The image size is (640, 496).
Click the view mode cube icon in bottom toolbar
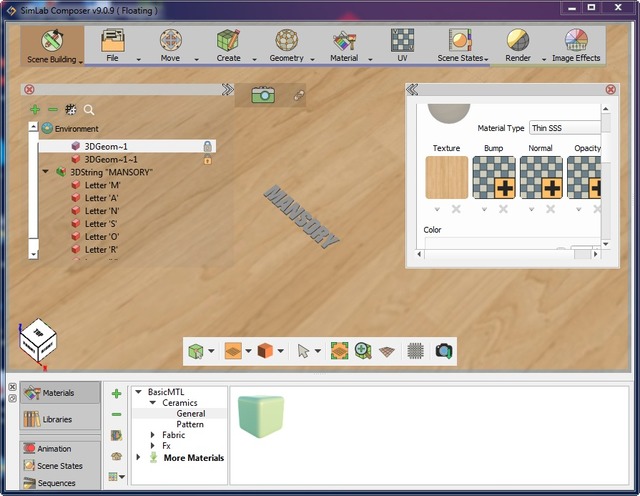[x=196, y=351]
